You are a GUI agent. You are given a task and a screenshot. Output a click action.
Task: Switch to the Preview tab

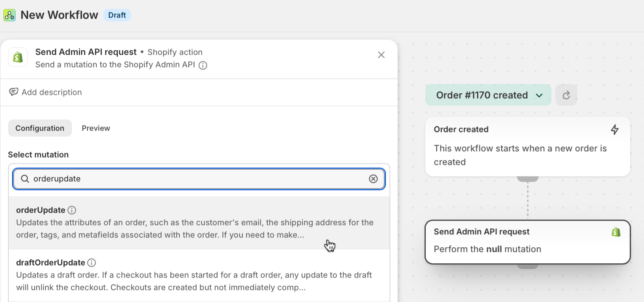coord(96,128)
